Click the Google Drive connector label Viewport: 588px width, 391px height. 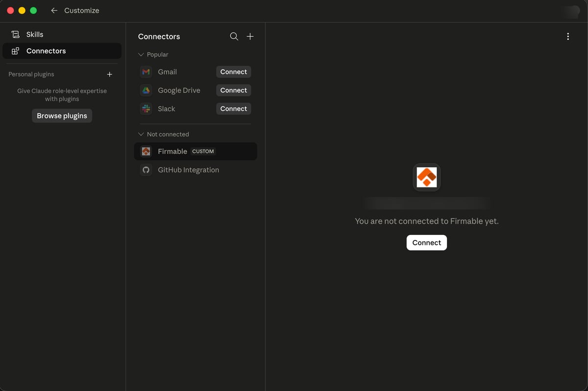pos(179,90)
